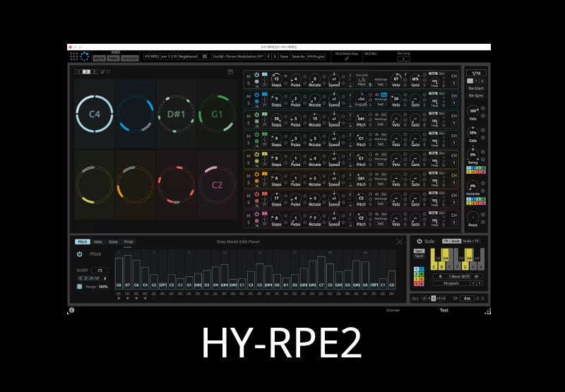Toggle power for the yellow fifth track
Viewport: 565px width, 392px height.
256,154
